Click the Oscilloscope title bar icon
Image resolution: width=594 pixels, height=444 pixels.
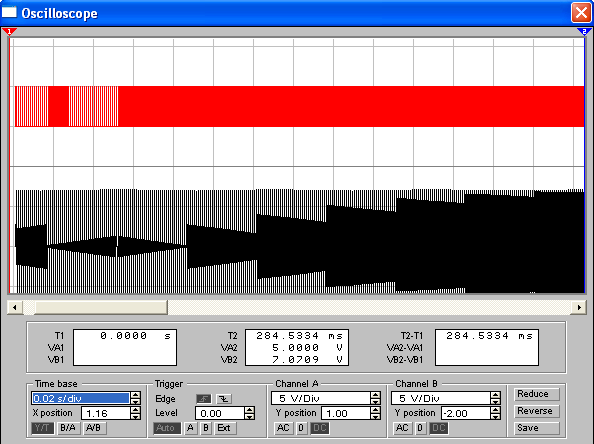coord(9,13)
